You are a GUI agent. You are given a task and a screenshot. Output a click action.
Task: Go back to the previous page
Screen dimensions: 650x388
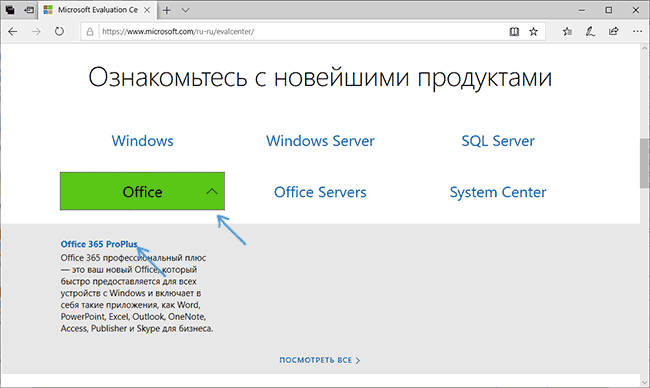tap(13, 32)
